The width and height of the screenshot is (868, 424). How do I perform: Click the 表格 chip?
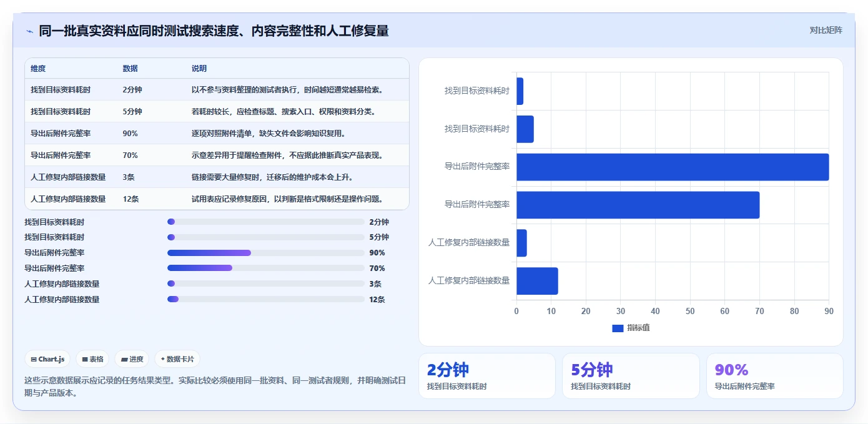[92, 359]
